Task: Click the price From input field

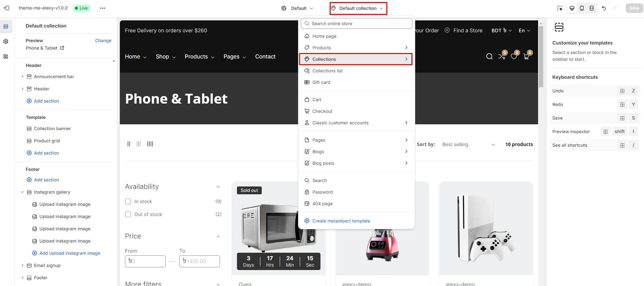Action: click(145, 261)
